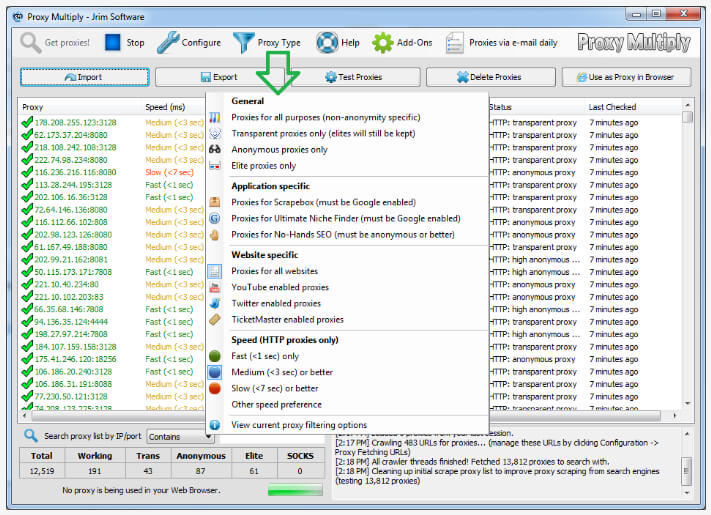The width and height of the screenshot is (711, 515).
Task: Pick Proxies for Scrapebox entry
Action: (x=323, y=202)
